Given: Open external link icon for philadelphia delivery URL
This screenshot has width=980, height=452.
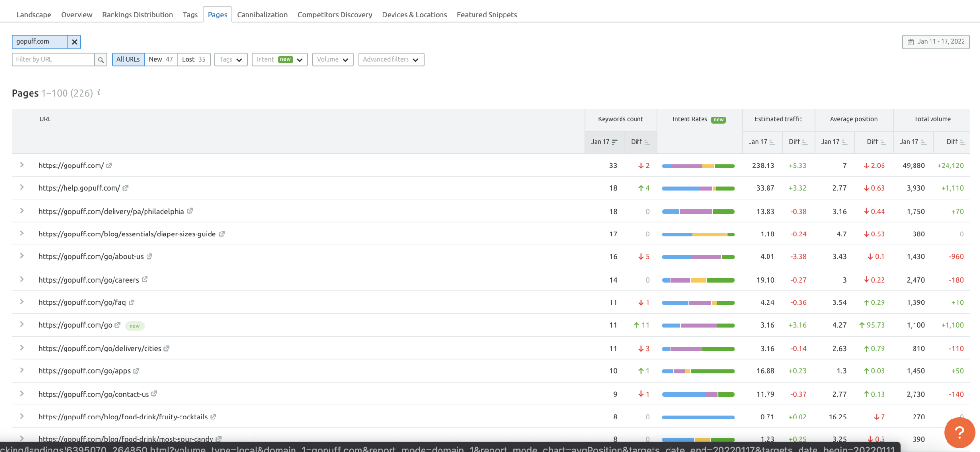Looking at the screenshot, I should (x=190, y=211).
